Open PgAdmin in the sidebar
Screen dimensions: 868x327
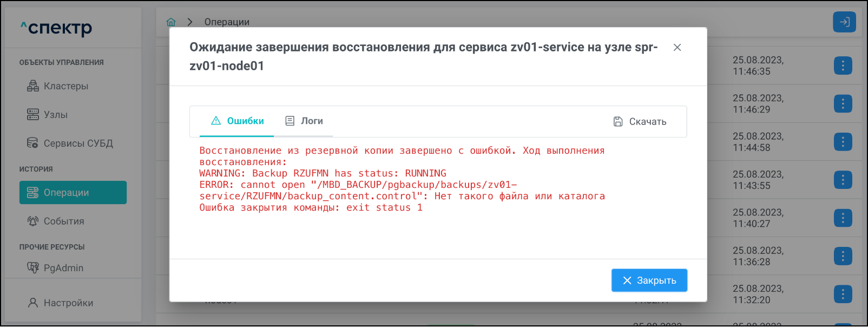[55, 268]
